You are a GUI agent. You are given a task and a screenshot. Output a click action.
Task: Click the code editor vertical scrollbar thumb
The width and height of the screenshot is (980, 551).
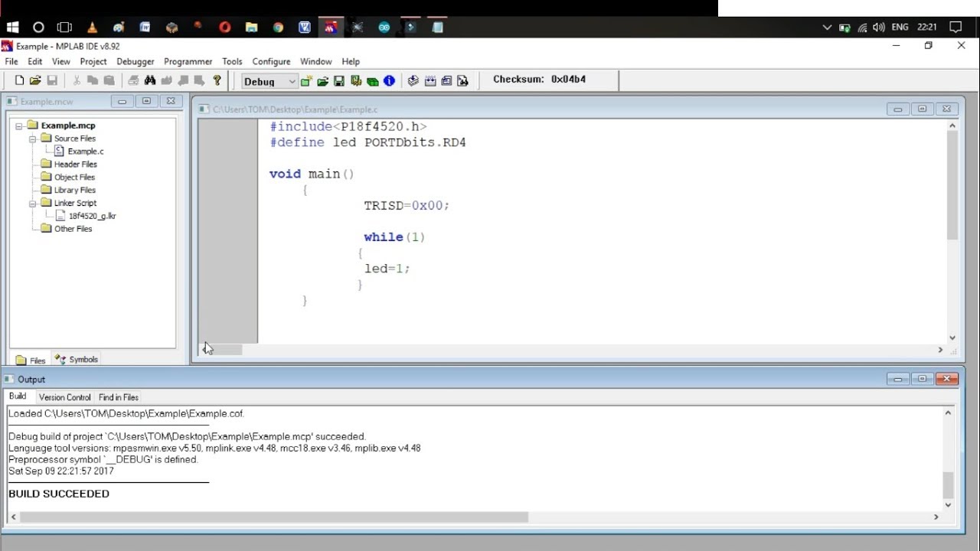[x=952, y=184]
